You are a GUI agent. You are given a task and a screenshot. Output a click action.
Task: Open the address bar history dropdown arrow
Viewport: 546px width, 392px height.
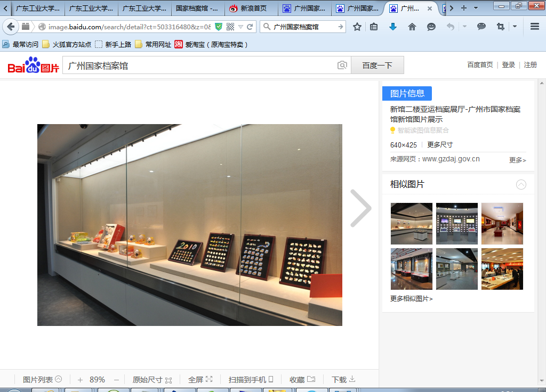[x=240, y=27]
